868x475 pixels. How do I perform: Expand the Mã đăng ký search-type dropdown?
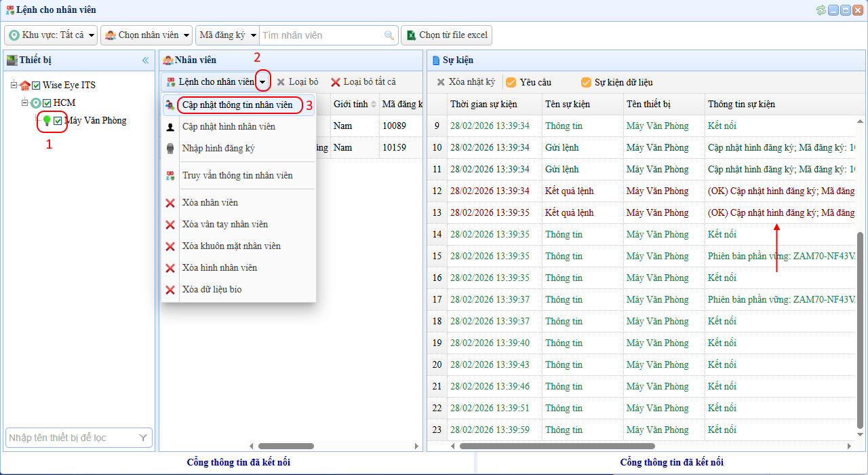point(227,35)
